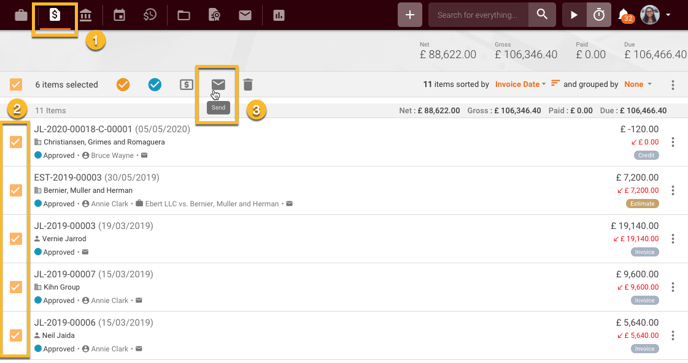Click the £ -120.00 amount
This screenshot has width=688, height=363.
click(x=639, y=129)
